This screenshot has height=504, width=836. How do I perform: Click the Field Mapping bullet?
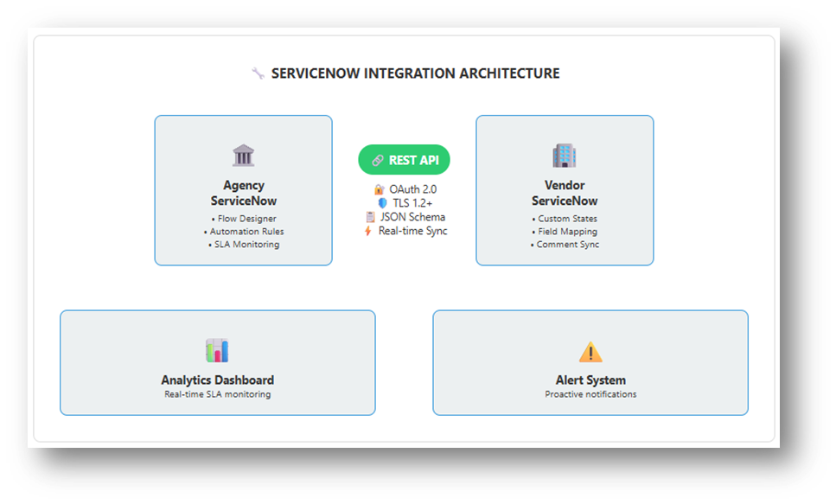(565, 232)
